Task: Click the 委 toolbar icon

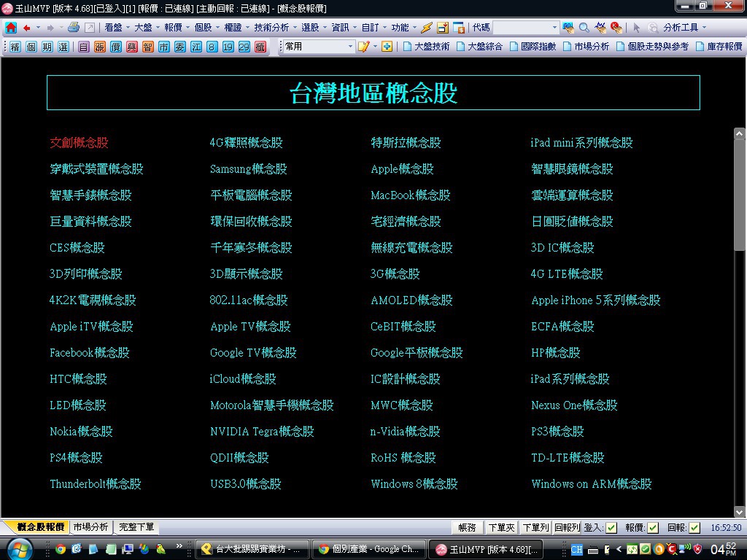Action: click(180, 47)
